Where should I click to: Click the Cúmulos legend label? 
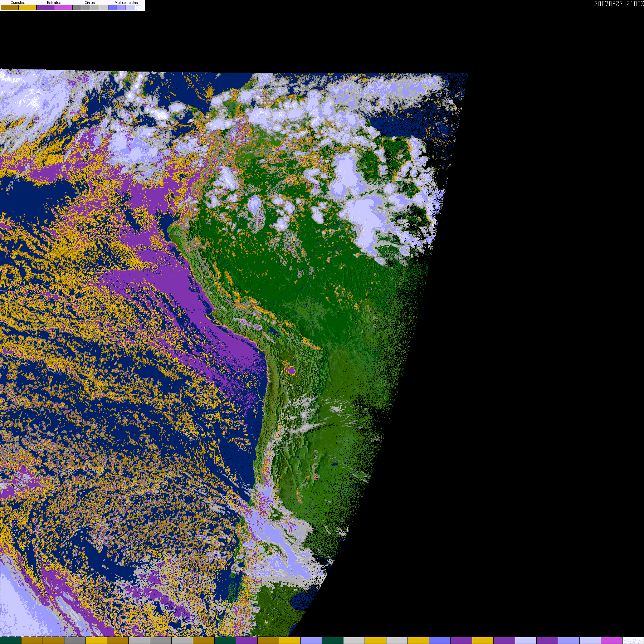pyautogui.click(x=18, y=3)
